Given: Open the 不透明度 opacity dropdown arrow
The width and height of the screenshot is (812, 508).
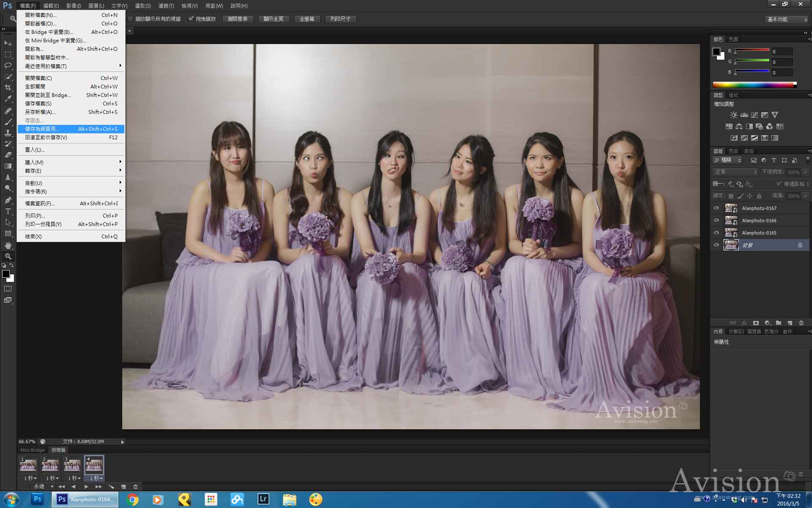Looking at the screenshot, I should tap(806, 172).
